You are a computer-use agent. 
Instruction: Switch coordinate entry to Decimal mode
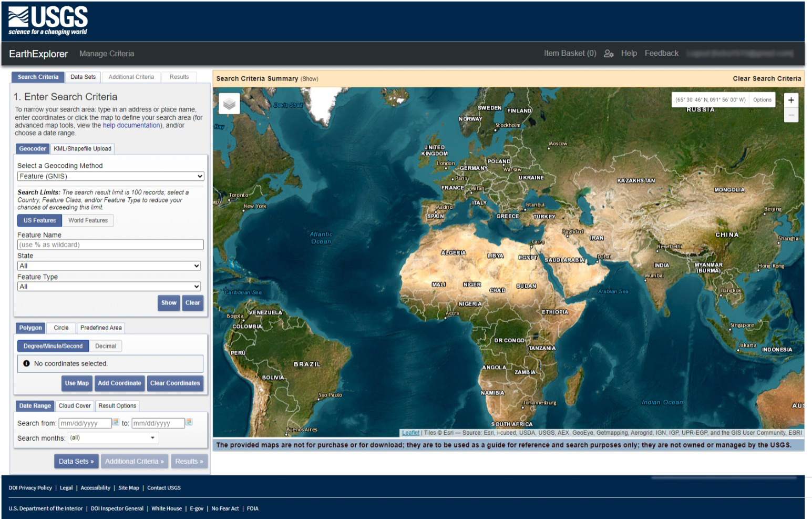[106, 345]
